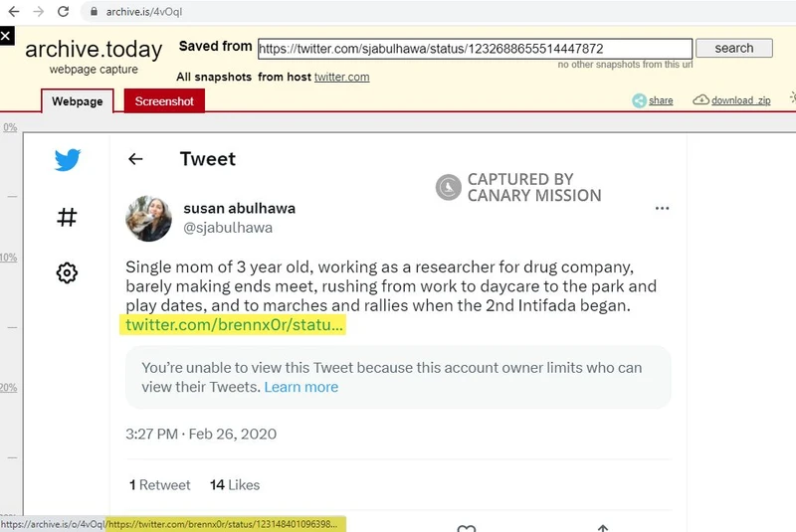Click the black X close box

6,35
